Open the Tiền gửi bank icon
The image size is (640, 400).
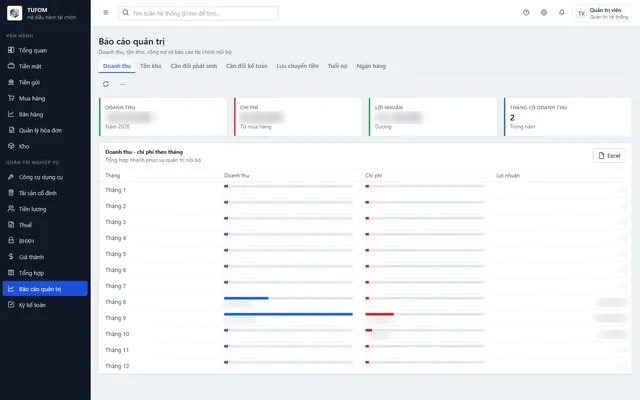(11, 82)
